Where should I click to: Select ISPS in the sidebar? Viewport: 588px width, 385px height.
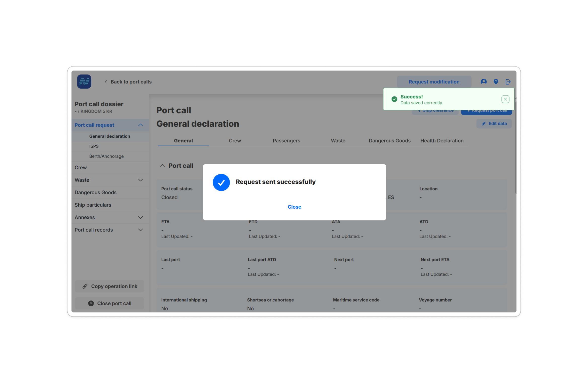94,146
